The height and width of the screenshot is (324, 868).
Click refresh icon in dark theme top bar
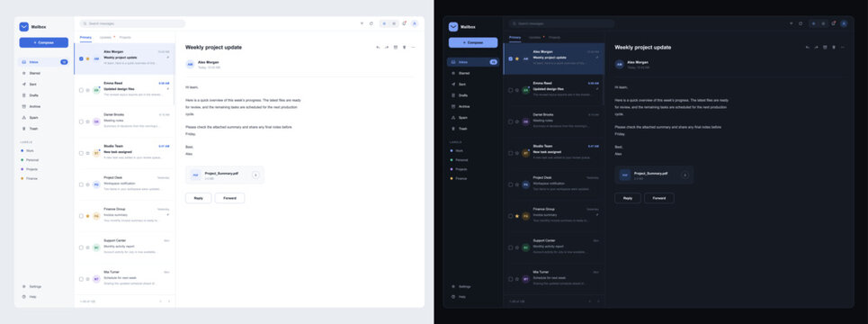[x=801, y=23]
